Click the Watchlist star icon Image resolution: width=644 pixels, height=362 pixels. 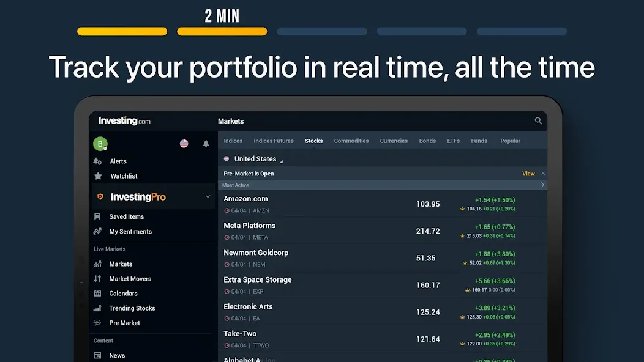(98, 176)
